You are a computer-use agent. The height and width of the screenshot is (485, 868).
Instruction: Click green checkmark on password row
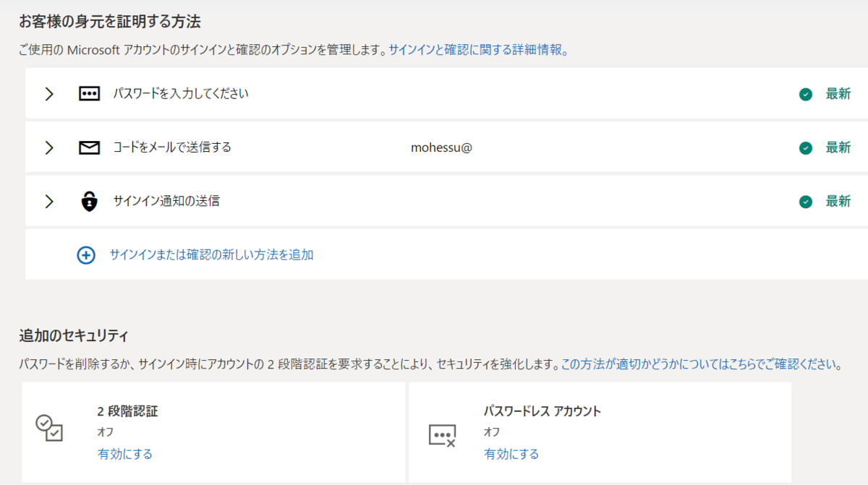click(x=806, y=94)
